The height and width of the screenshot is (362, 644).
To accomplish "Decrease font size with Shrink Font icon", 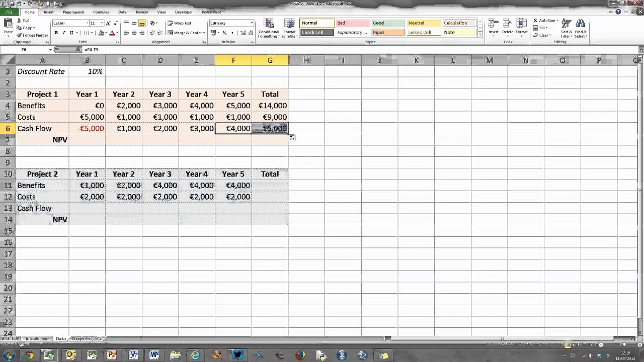I will [115, 23].
